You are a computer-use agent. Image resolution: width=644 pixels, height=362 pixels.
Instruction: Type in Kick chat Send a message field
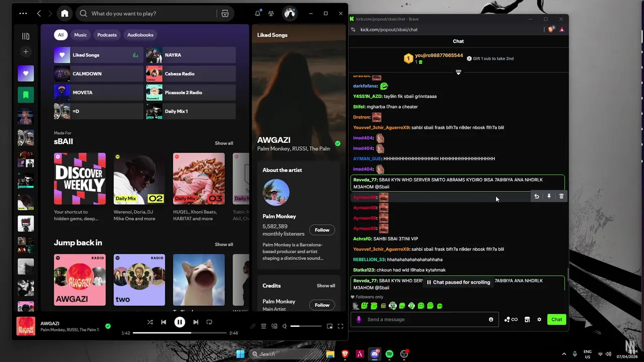click(425, 319)
